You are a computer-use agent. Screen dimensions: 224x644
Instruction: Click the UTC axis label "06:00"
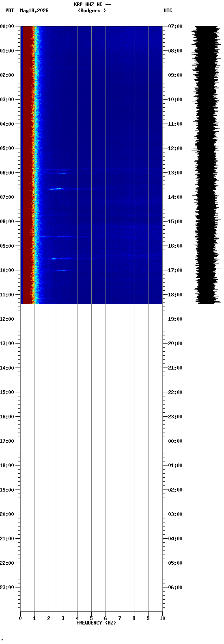coord(175,587)
